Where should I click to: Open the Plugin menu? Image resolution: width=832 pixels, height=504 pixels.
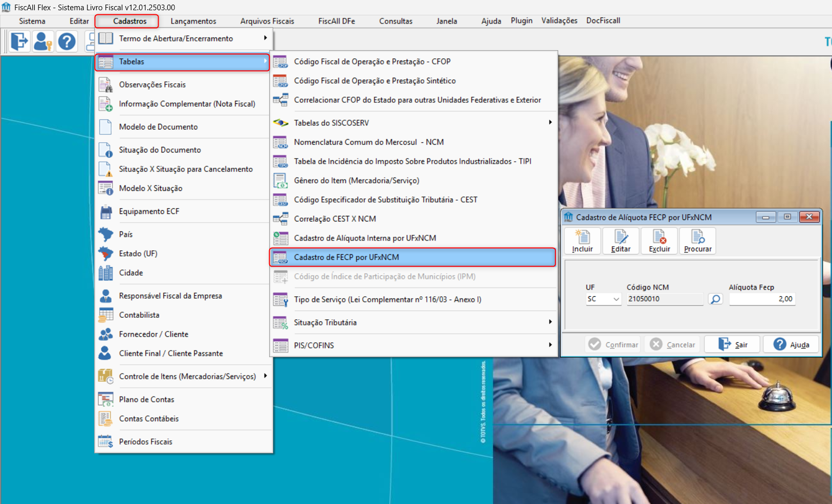(x=521, y=20)
